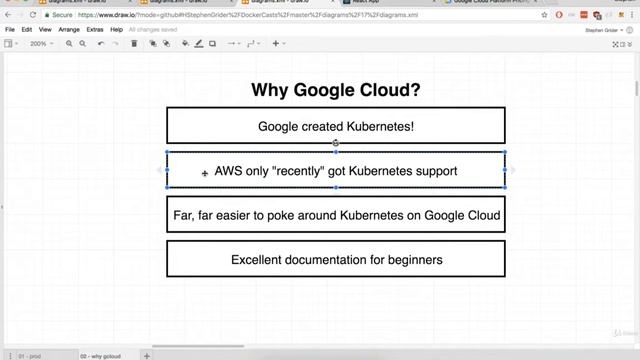
Task: Open the Stephen Grider account dropdown
Action: [x=604, y=30]
